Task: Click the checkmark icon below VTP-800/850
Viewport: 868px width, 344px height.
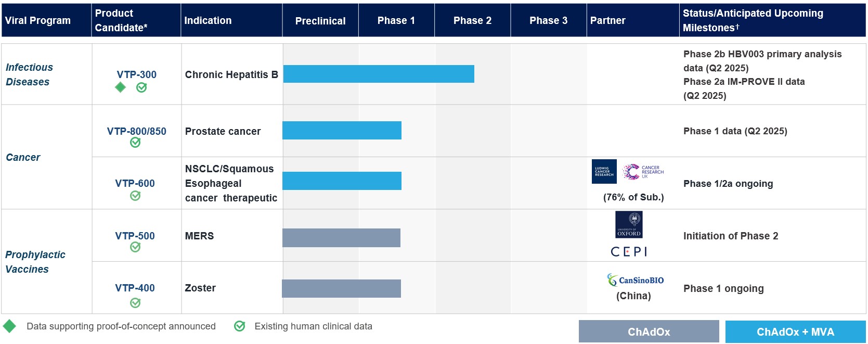Action: pos(135,143)
